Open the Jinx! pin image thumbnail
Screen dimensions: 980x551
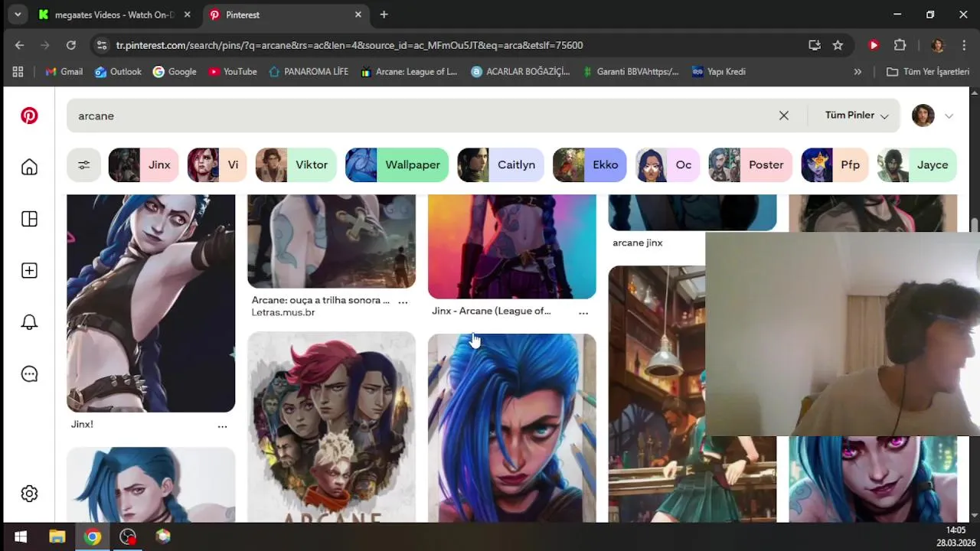[x=151, y=303]
